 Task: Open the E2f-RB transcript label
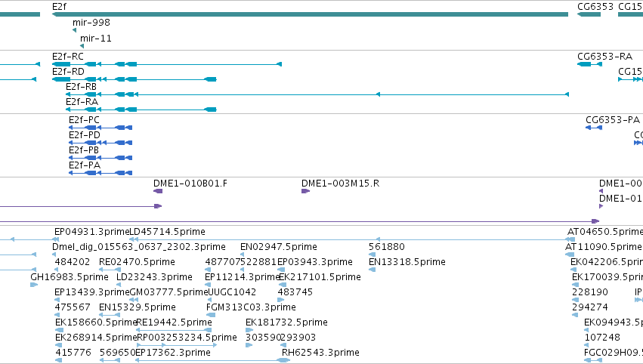[x=81, y=87]
